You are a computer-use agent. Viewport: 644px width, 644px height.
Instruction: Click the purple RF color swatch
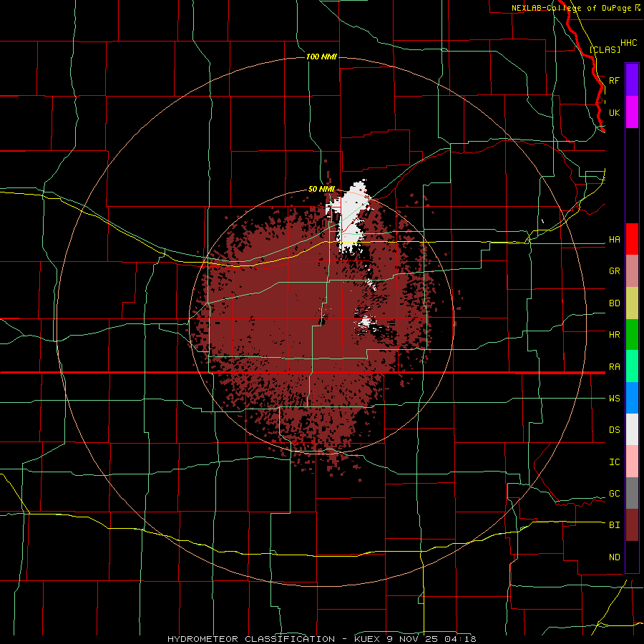(632, 80)
